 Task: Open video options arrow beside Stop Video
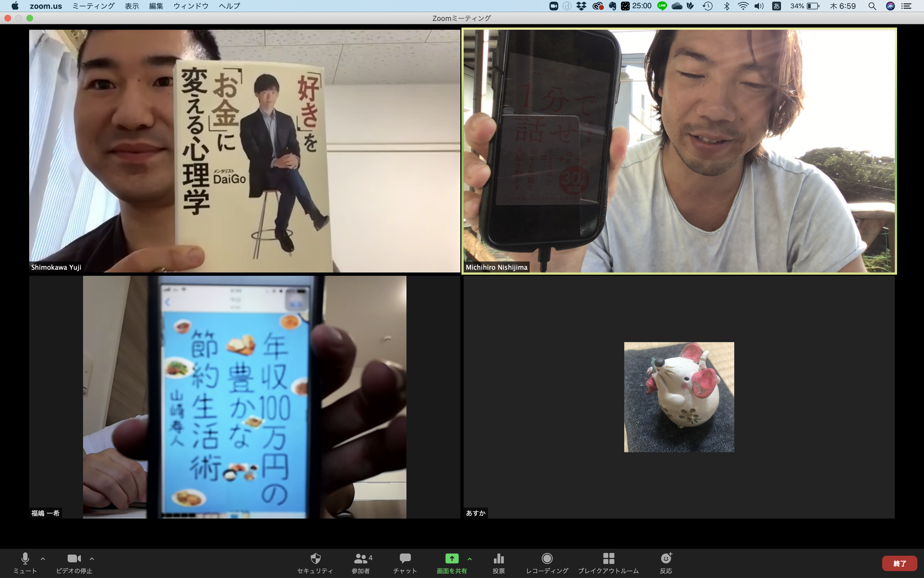(92, 559)
